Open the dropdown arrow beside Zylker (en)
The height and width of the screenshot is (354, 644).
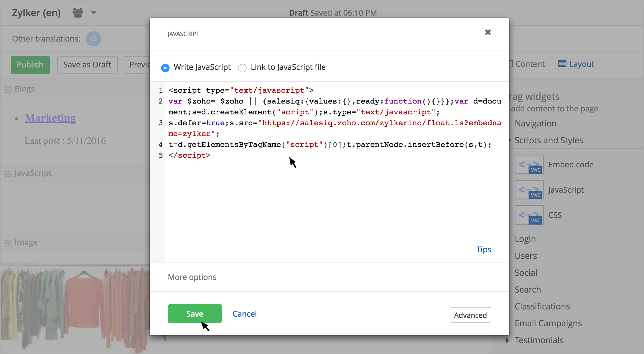coord(94,13)
